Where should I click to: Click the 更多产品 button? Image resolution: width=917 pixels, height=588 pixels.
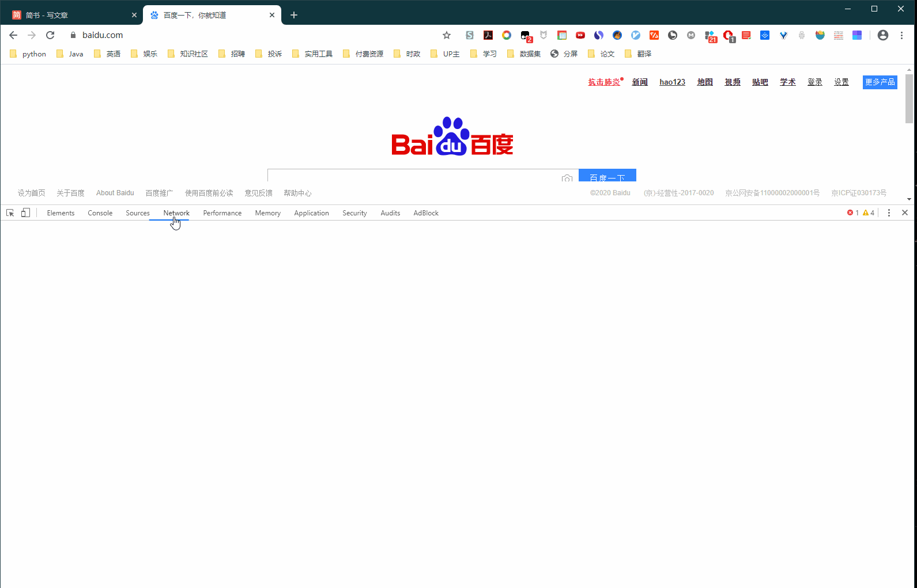tap(880, 82)
